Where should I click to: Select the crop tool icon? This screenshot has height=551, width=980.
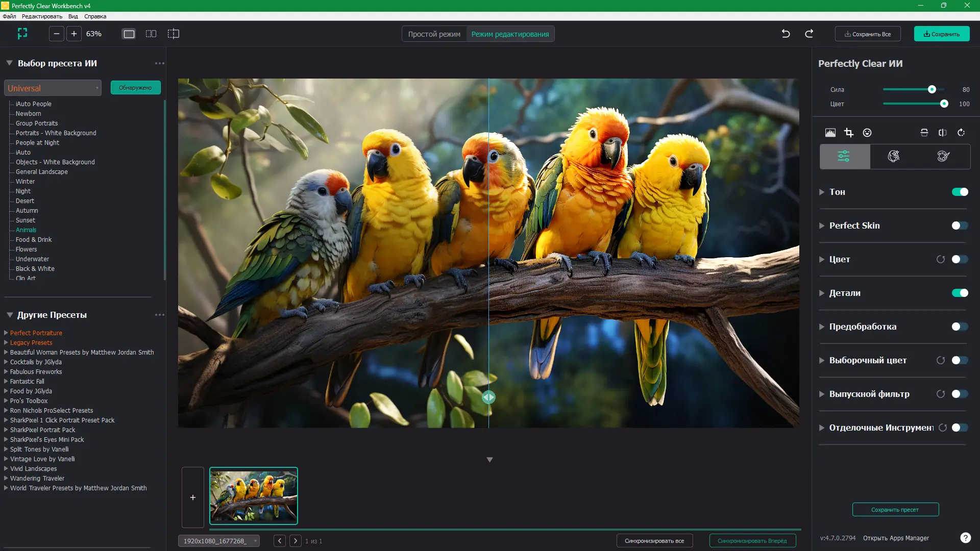[x=848, y=133]
